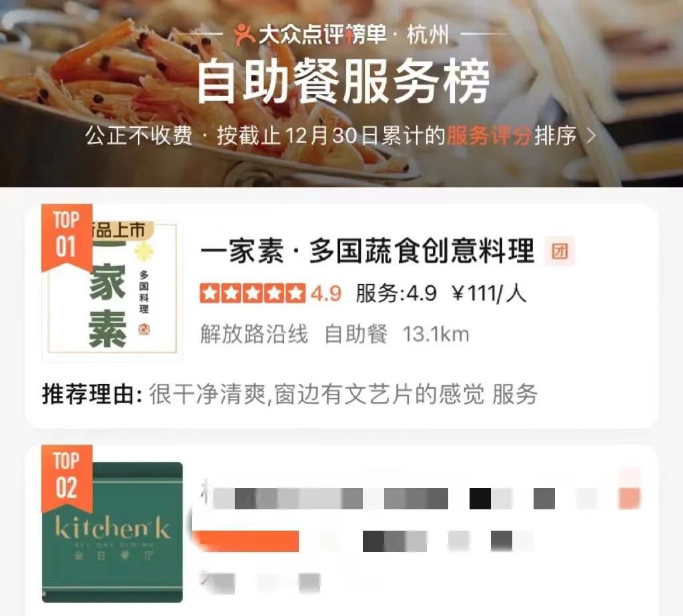Tap the blurred orange star rating bar

coord(246,541)
